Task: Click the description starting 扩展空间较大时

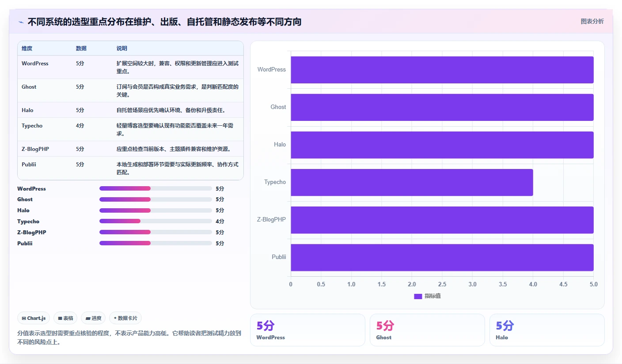Action: click(178, 68)
